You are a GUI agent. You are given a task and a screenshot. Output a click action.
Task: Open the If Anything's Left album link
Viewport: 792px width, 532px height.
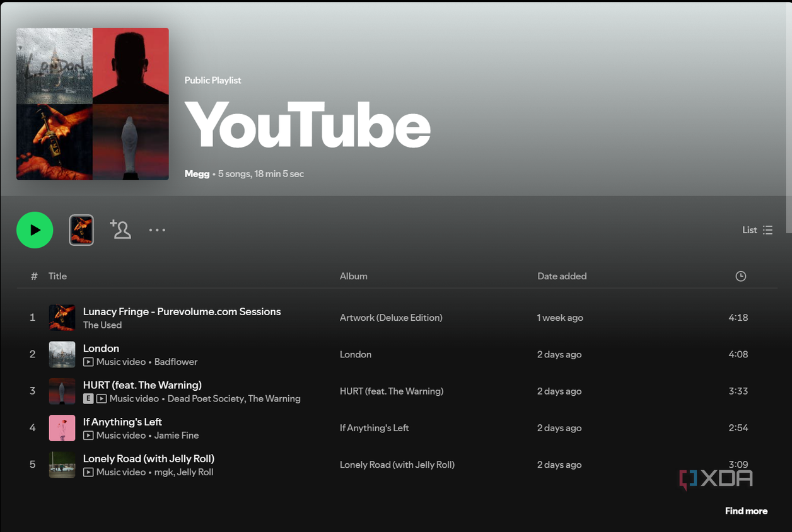375,428
